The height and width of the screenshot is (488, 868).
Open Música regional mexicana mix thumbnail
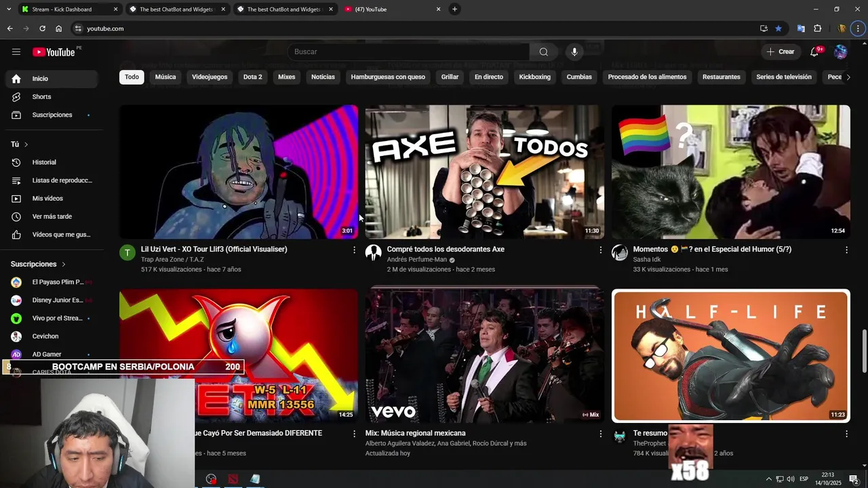(484, 356)
